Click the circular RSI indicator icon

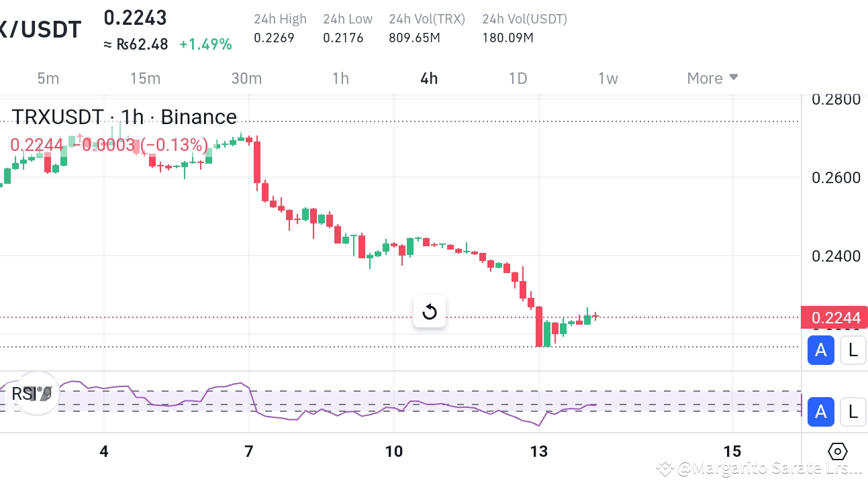tap(38, 393)
